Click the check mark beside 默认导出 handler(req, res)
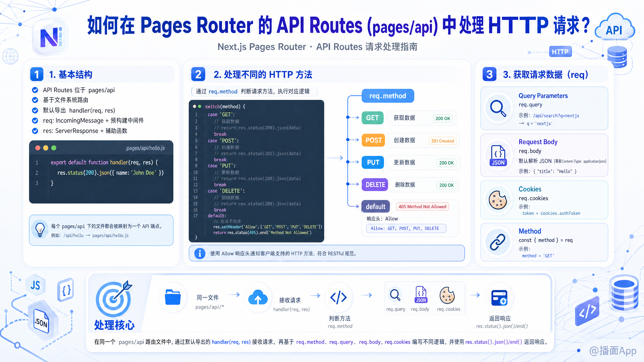The image size is (644, 362). [35, 110]
